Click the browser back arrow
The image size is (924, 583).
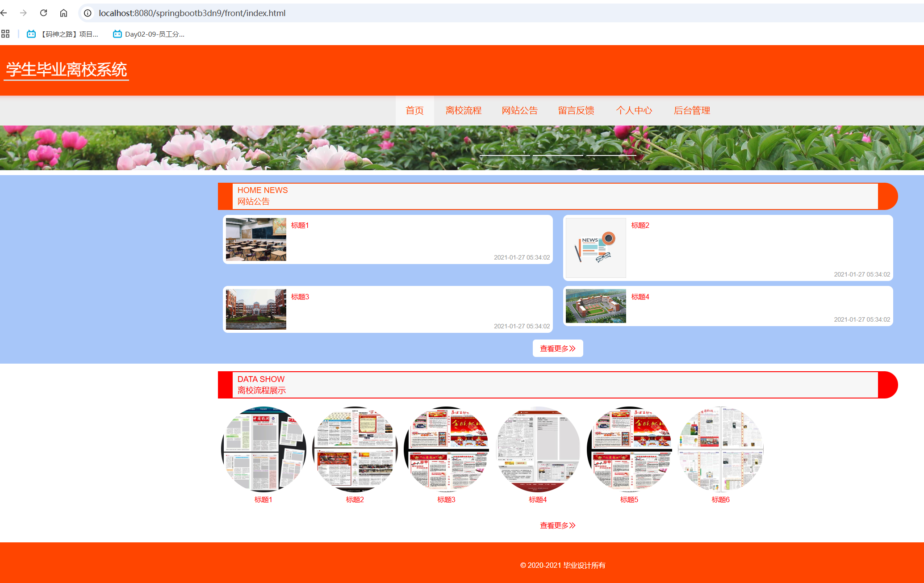[x=4, y=13]
